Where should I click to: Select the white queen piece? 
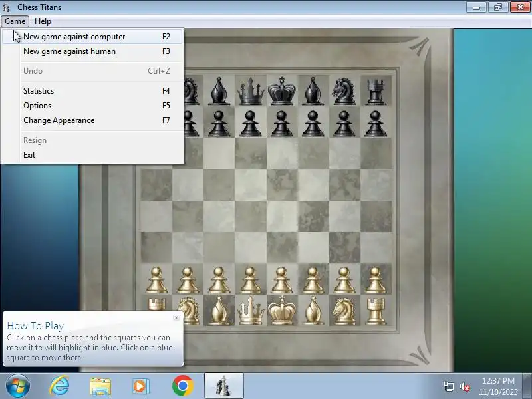point(251,311)
